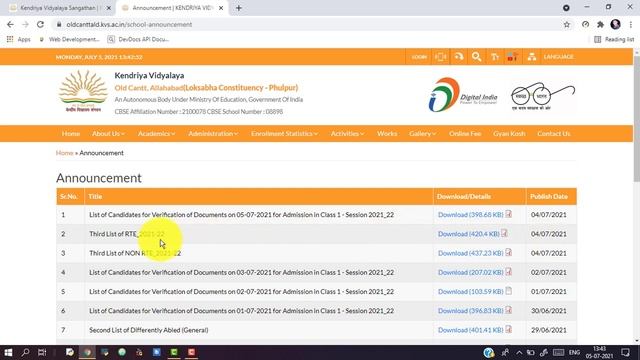
Task: Open Apps bookmarks shortcut
Action: click(18, 39)
